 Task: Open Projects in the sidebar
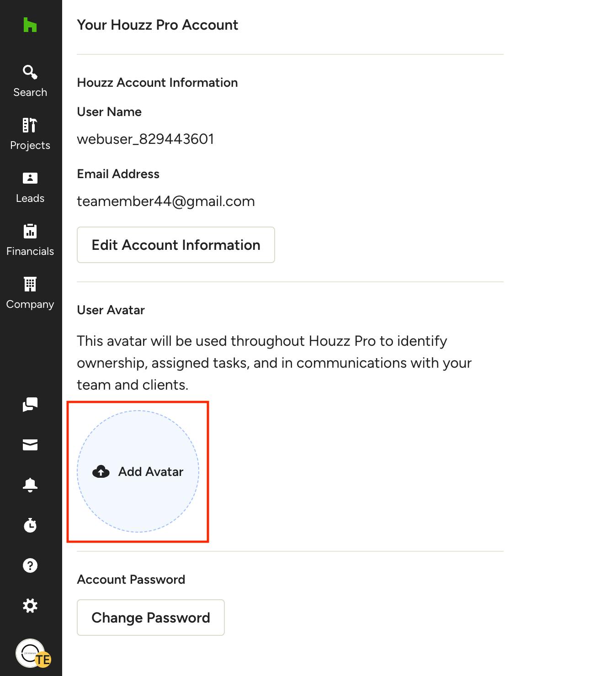30,134
